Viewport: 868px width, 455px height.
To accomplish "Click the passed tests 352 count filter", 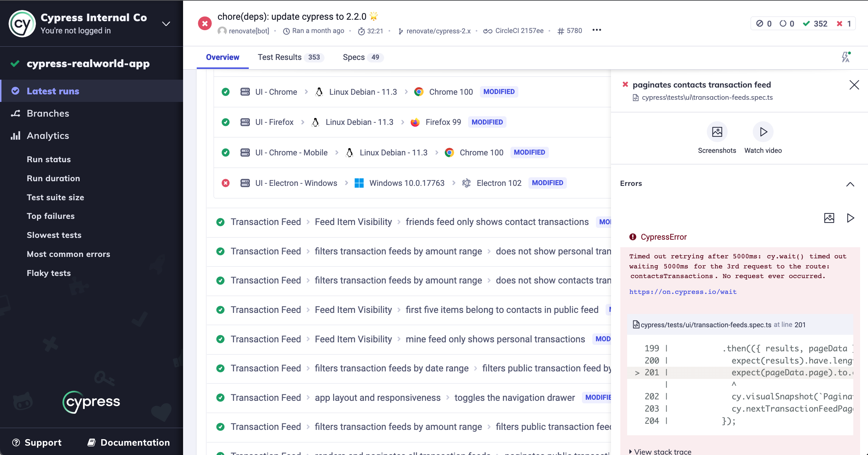I will pos(815,24).
